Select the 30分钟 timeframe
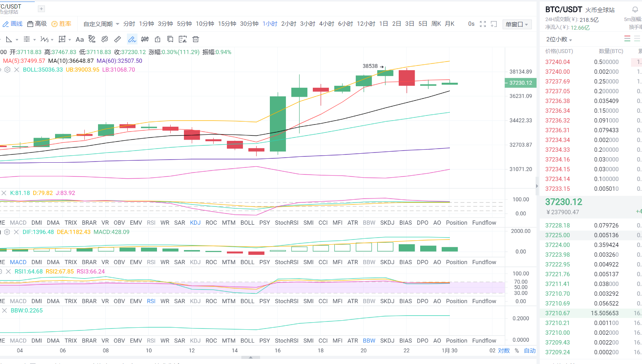The height and width of the screenshot is (364, 642). [x=249, y=24]
